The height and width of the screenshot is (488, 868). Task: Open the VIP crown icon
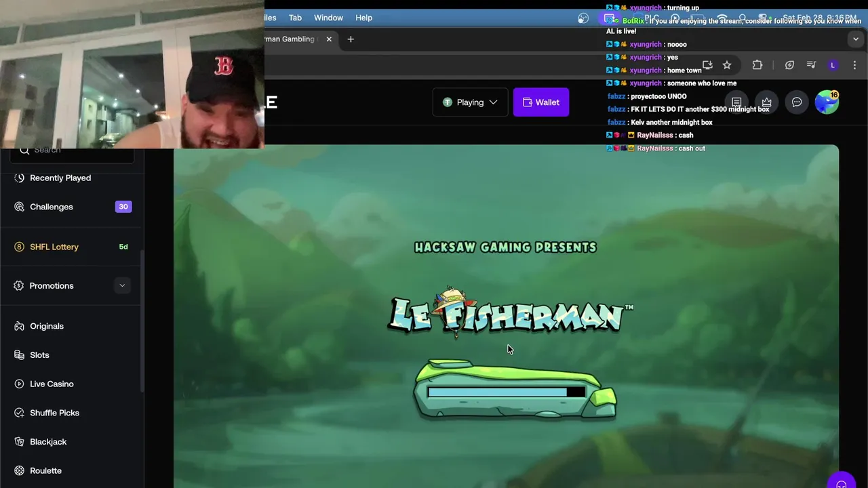coord(766,102)
